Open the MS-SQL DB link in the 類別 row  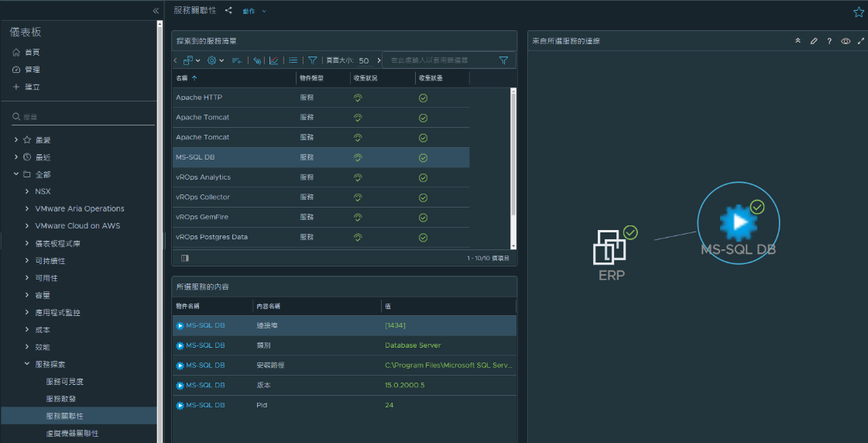(x=205, y=345)
